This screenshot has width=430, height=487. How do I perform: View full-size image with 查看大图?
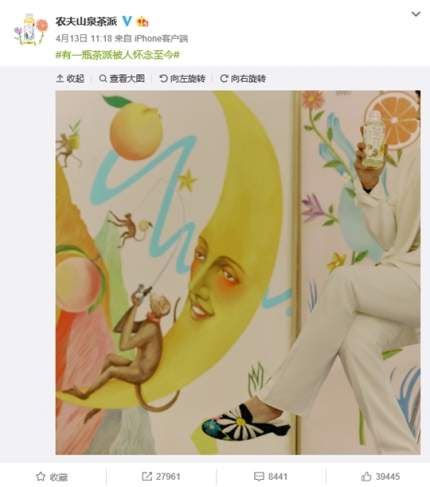[122, 79]
